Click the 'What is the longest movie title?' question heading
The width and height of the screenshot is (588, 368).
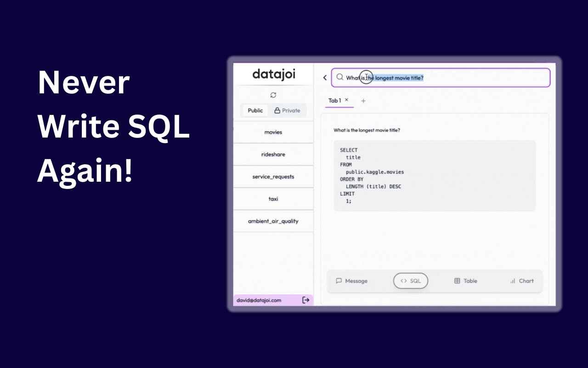click(x=367, y=130)
